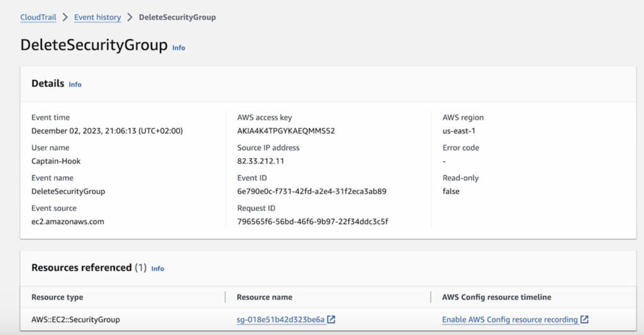Click Info next to DeleteSecurityGroup title

point(179,48)
